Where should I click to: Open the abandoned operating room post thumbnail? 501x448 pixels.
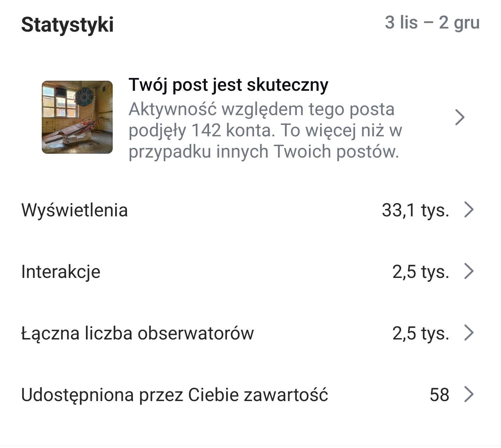77,117
